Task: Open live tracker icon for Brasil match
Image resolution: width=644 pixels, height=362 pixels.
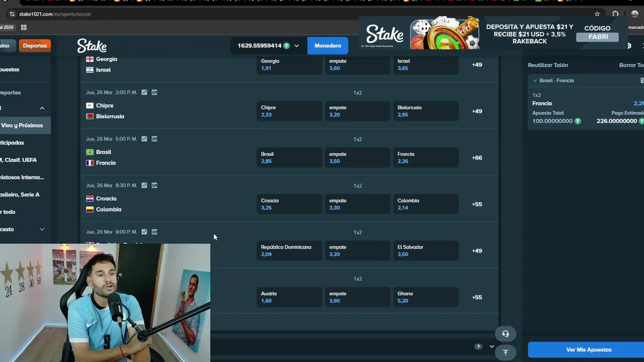Action: pos(154,139)
